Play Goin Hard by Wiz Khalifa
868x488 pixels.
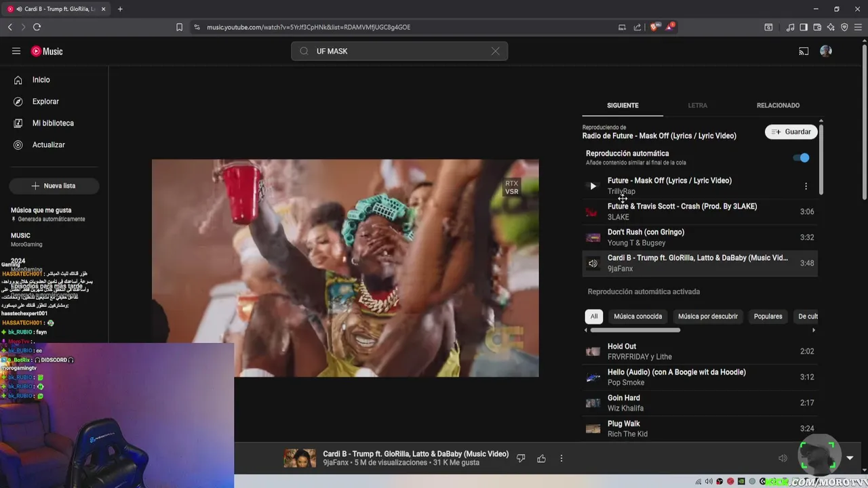click(x=700, y=403)
